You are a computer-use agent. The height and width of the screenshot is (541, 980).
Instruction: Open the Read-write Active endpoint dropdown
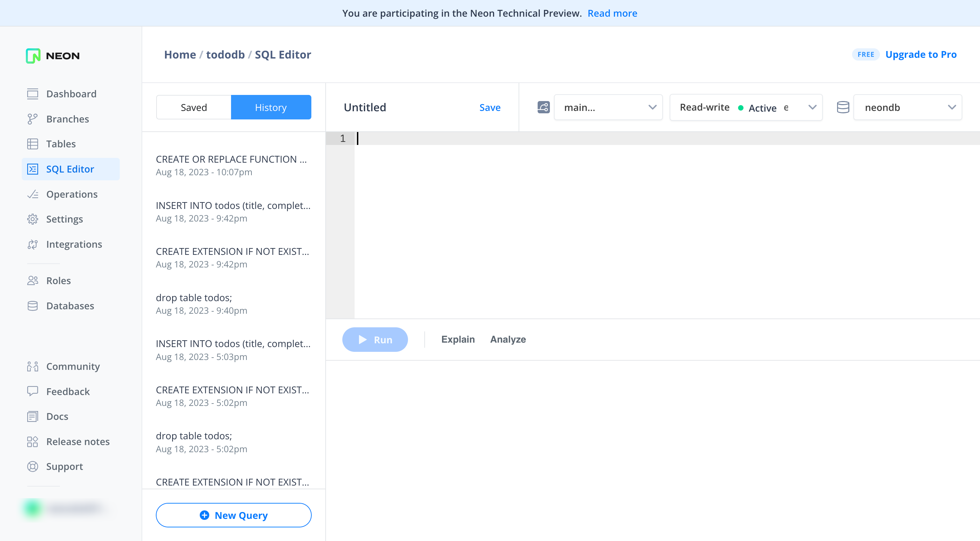click(746, 107)
